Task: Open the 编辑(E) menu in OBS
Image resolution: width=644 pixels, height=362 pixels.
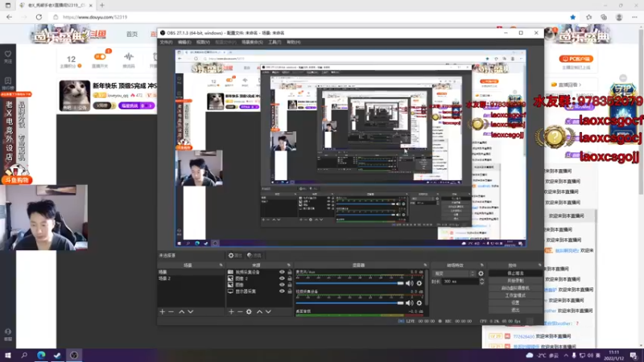Action: click(184, 42)
